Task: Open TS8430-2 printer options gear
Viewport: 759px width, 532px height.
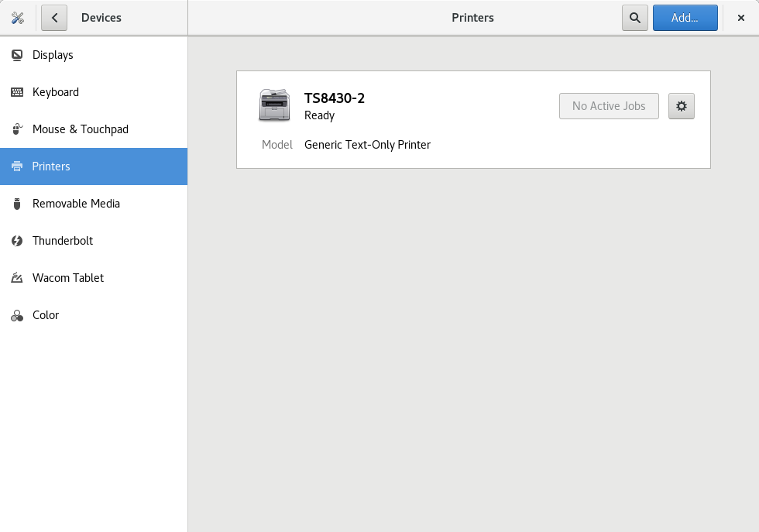Action: click(682, 106)
